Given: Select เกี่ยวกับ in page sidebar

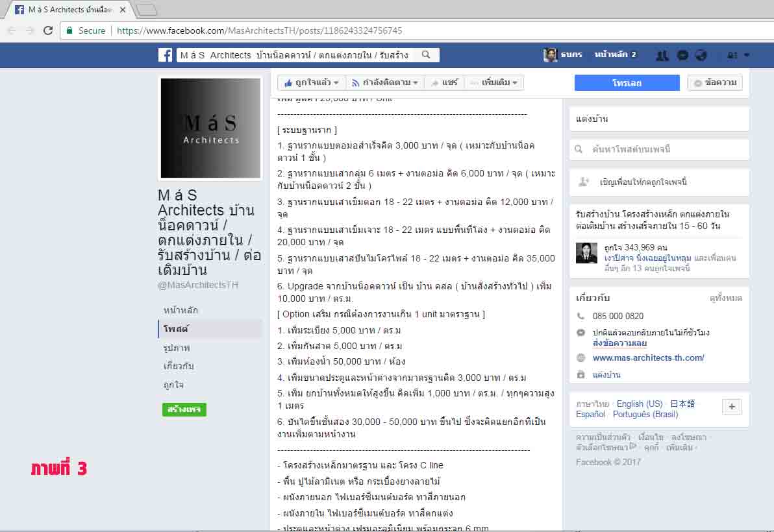Looking at the screenshot, I should [x=179, y=366].
